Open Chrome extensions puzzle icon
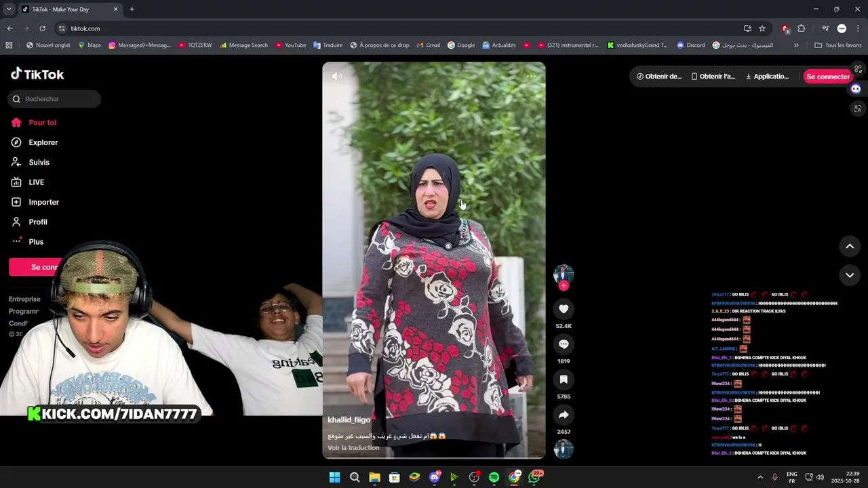Viewport: 868px width, 488px height. (802, 28)
